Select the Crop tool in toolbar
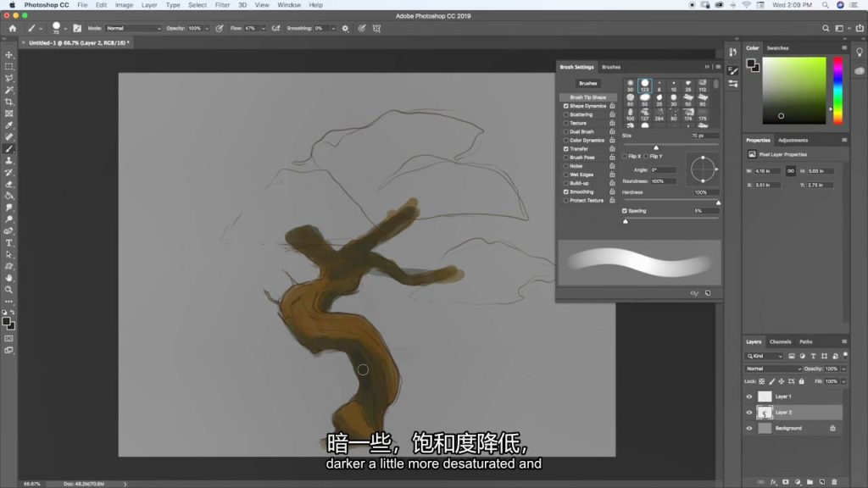 (9, 102)
